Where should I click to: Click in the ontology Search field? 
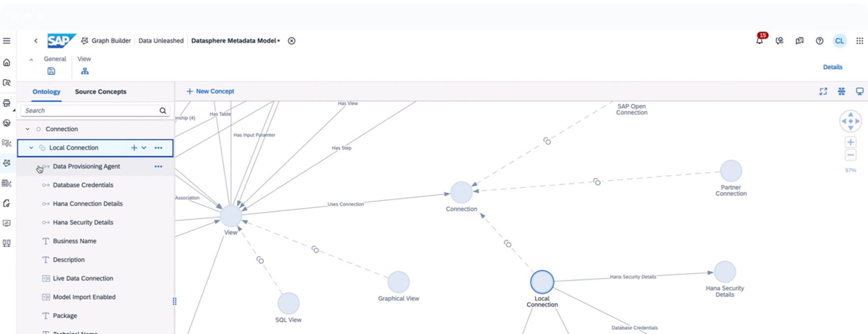coord(88,111)
